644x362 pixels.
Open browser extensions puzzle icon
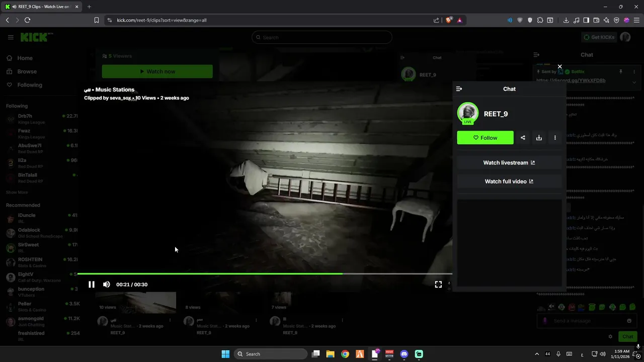[540, 20]
